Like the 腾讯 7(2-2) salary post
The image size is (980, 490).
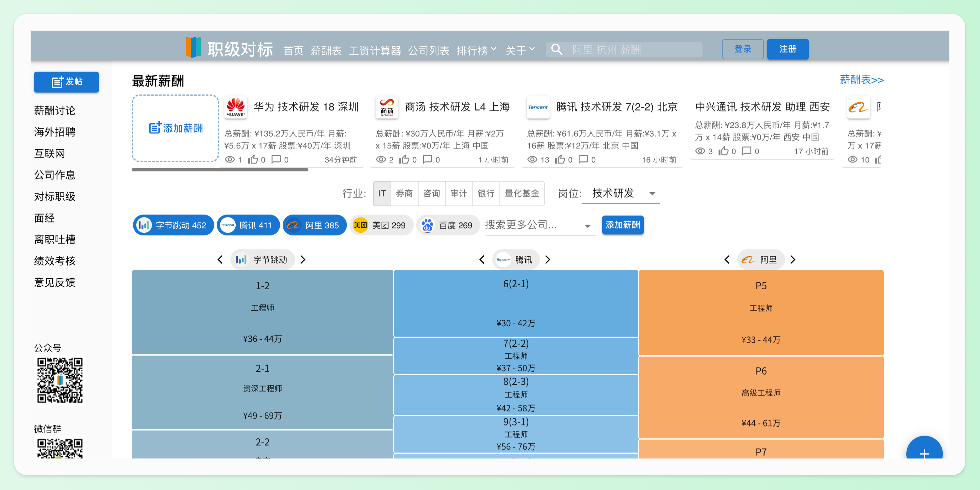click(x=560, y=159)
